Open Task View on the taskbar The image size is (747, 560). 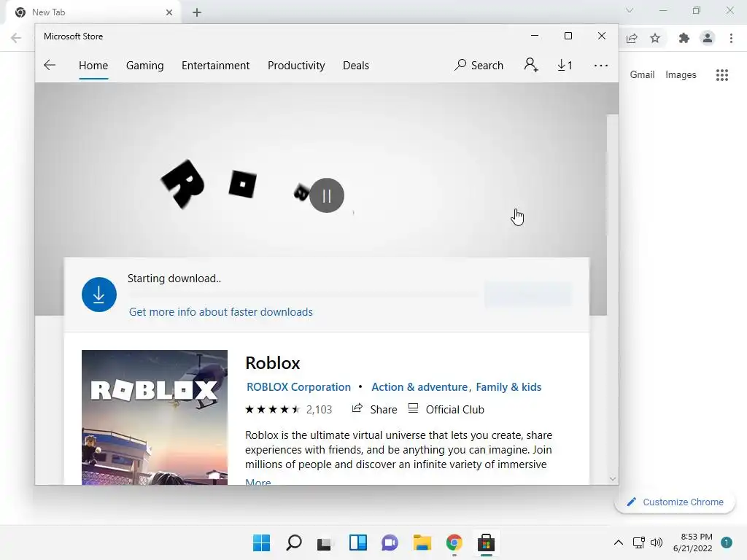click(325, 542)
